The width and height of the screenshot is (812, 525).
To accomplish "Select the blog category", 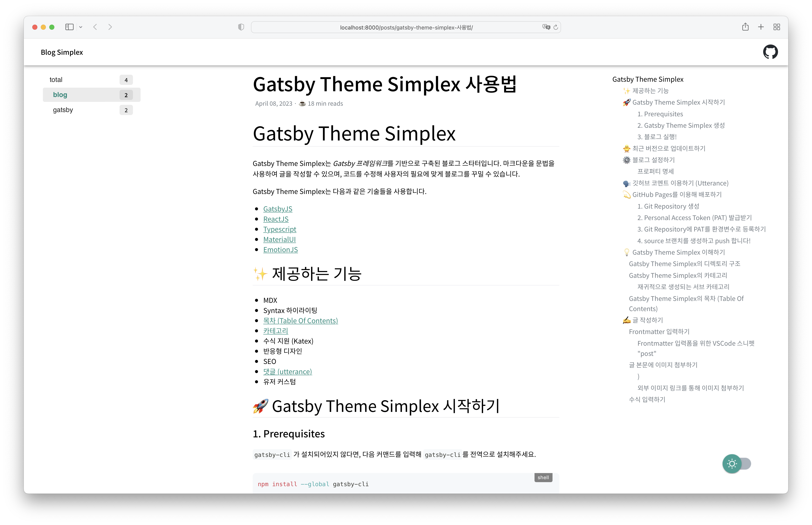I will pyautogui.click(x=60, y=95).
